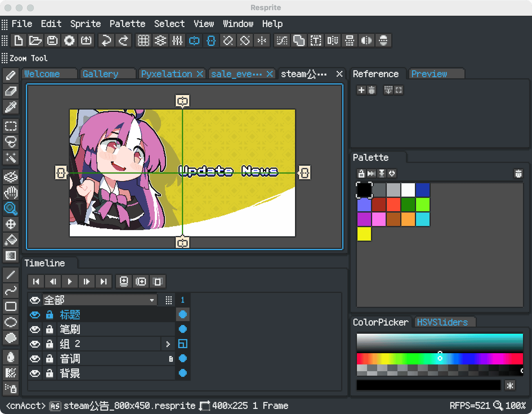Screen dimensions: 532x414
Task: Switch to the Pyxelation tab
Action: click(x=166, y=74)
